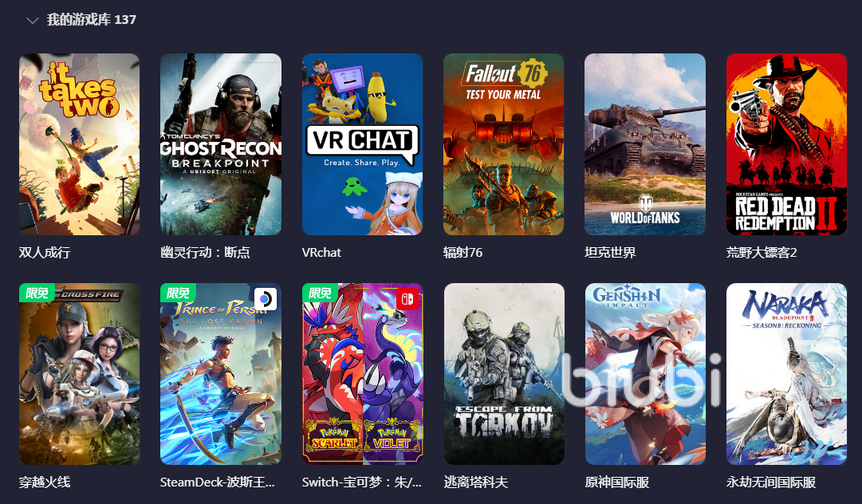Open the Genshin Impact cover art
The height and width of the screenshot is (504, 862).
[645, 374]
